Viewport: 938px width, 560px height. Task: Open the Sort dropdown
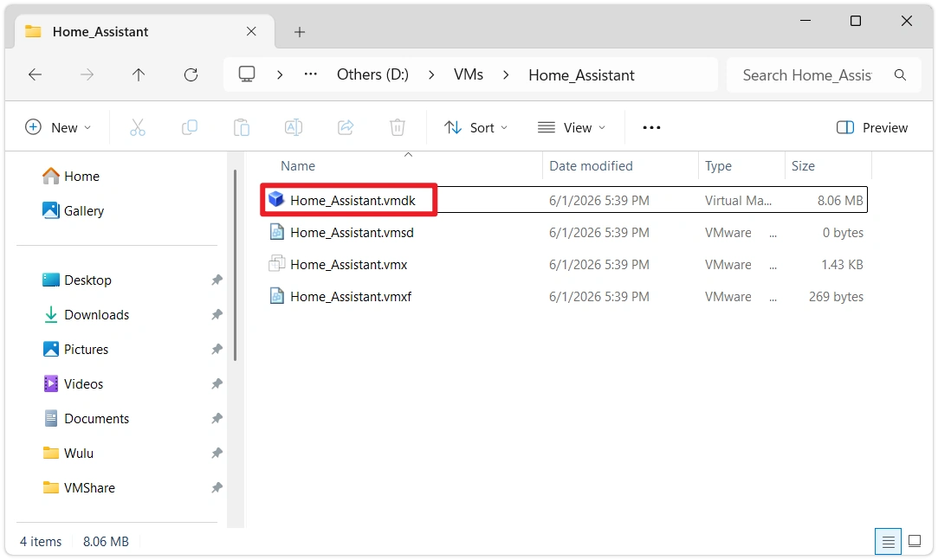point(476,127)
